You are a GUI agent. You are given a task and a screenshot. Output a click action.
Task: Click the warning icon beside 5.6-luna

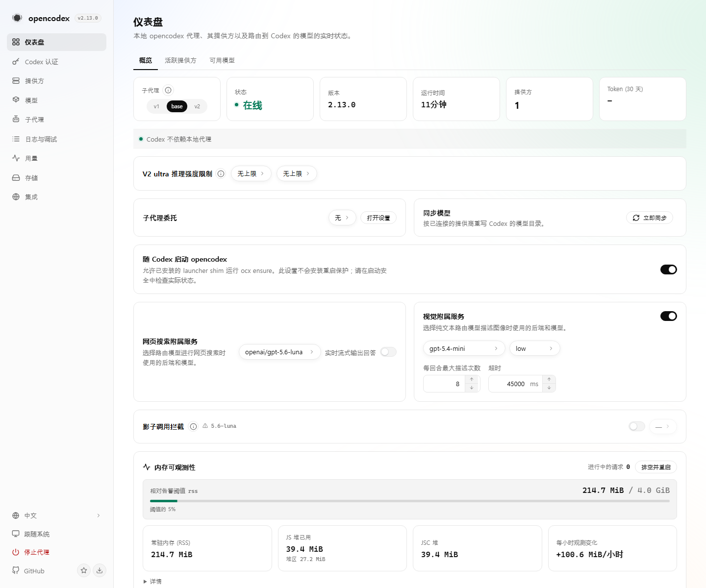pyautogui.click(x=205, y=426)
